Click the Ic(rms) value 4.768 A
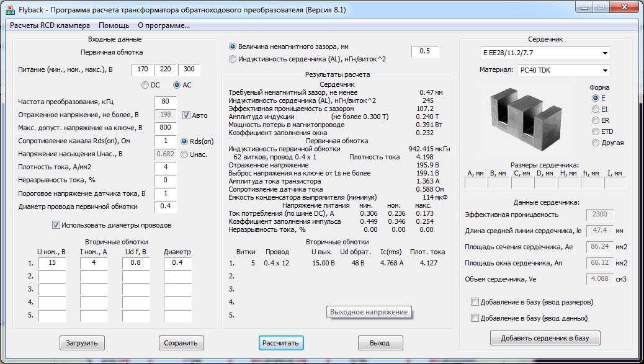Image resolution: width=644 pixels, height=364 pixels. 392,263
